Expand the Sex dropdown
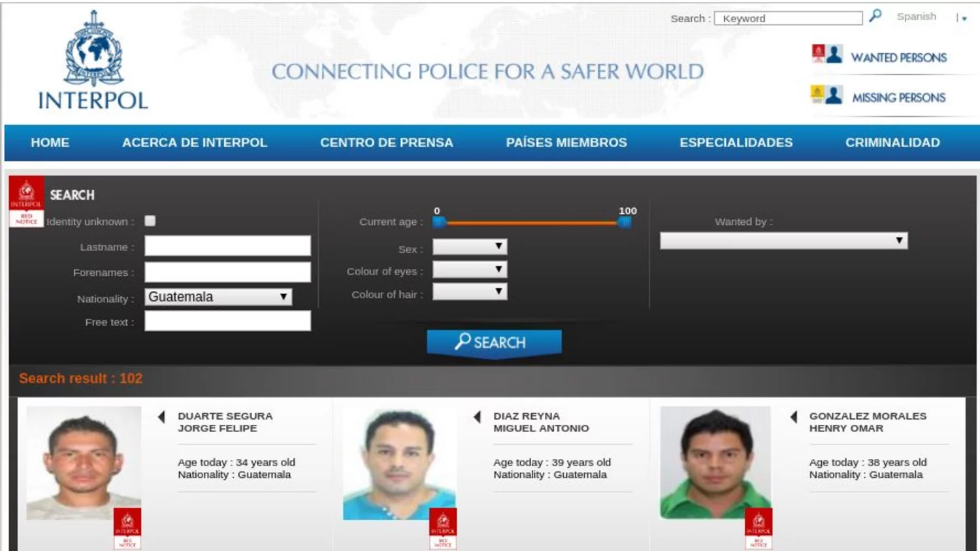Viewport: 980px width, 551px height. (470, 246)
